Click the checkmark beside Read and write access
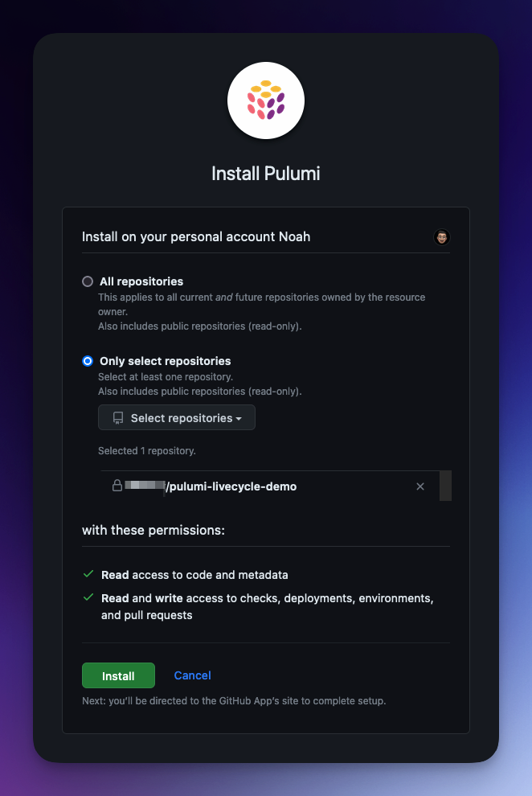532x796 pixels. [x=87, y=598]
